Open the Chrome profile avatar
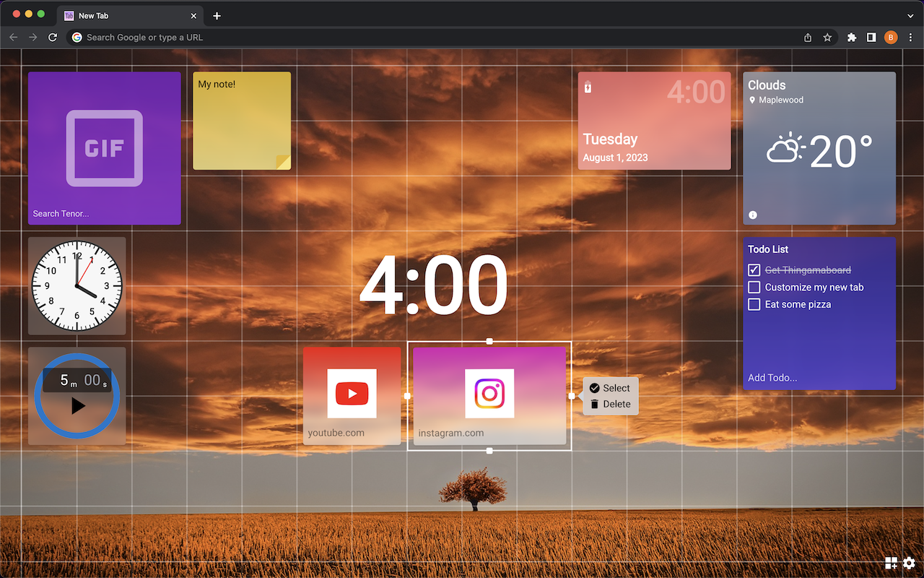Screen dimensions: 924x578 coord(891,38)
